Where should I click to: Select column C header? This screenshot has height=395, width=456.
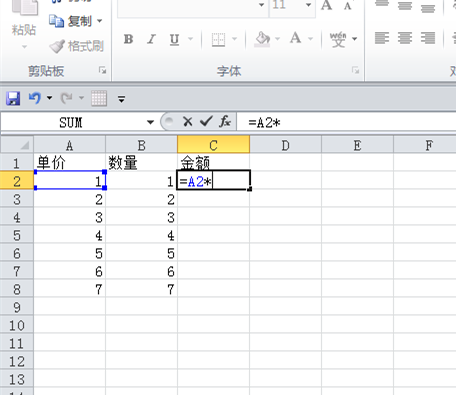pos(213,145)
